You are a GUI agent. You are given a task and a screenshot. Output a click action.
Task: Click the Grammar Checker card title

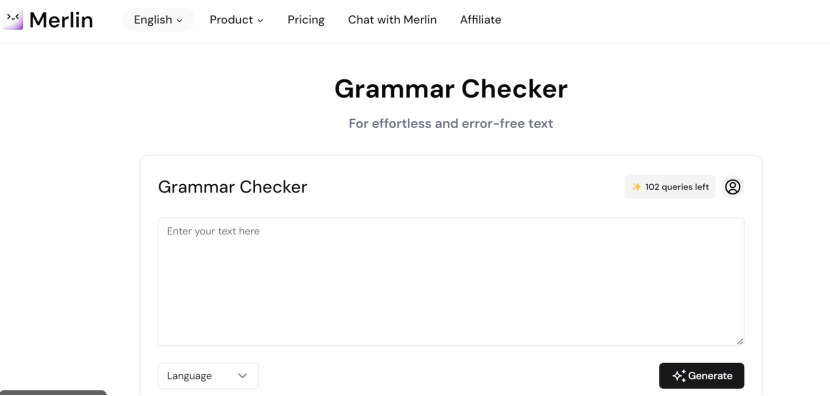click(x=232, y=187)
